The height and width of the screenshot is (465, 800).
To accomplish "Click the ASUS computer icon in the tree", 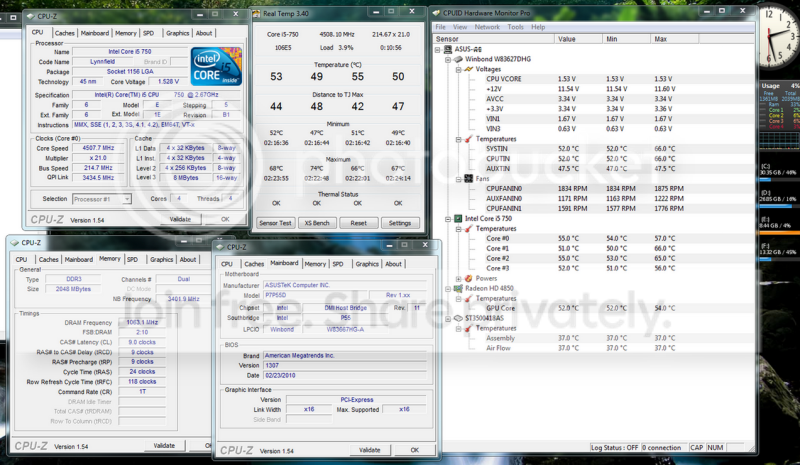I will click(x=448, y=49).
